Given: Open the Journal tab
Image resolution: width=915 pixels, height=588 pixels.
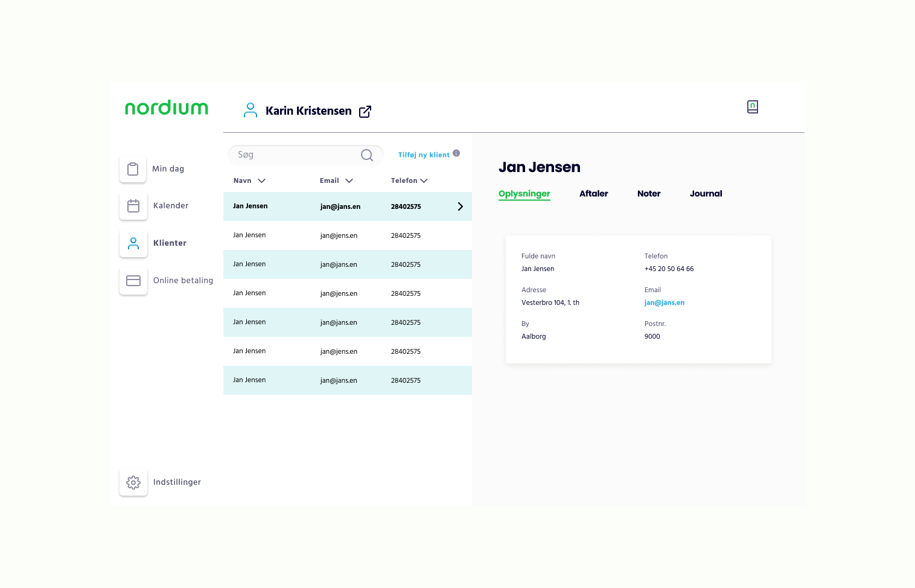Looking at the screenshot, I should pyautogui.click(x=706, y=194).
